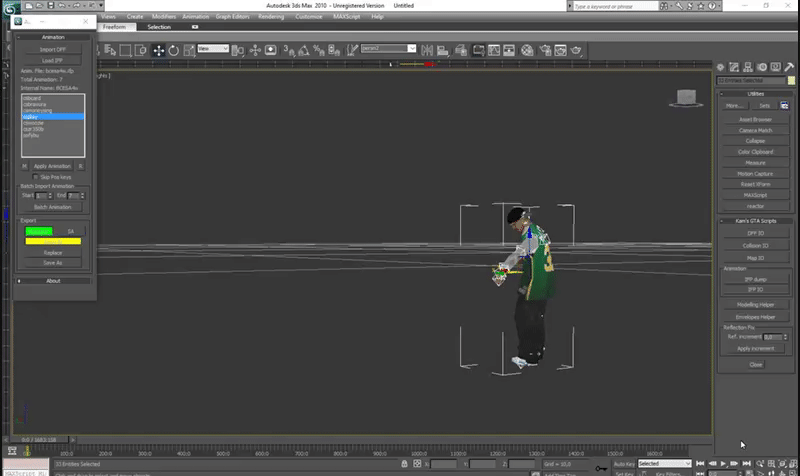Click the search keyword input field
The image size is (800, 476).
pos(615,6)
